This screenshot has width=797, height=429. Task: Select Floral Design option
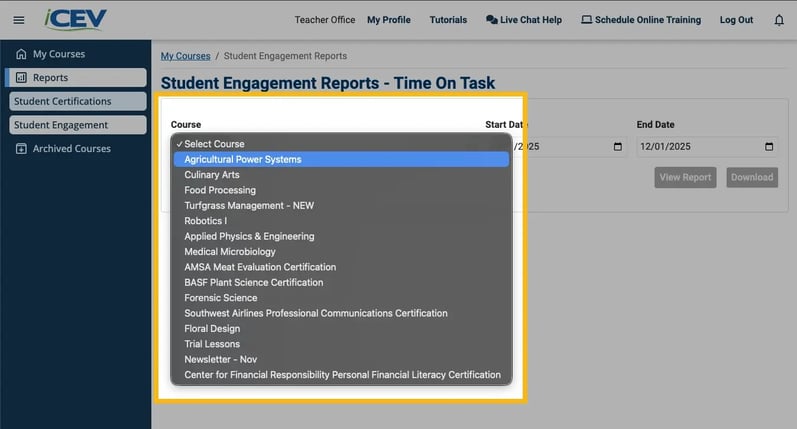tap(341, 328)
